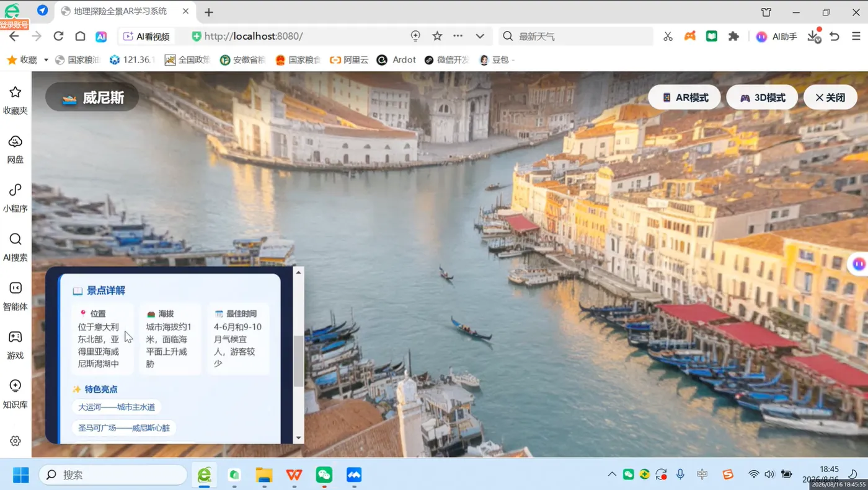
Task: Open the 知识库 sidebar icon
Action: point(15,393)
